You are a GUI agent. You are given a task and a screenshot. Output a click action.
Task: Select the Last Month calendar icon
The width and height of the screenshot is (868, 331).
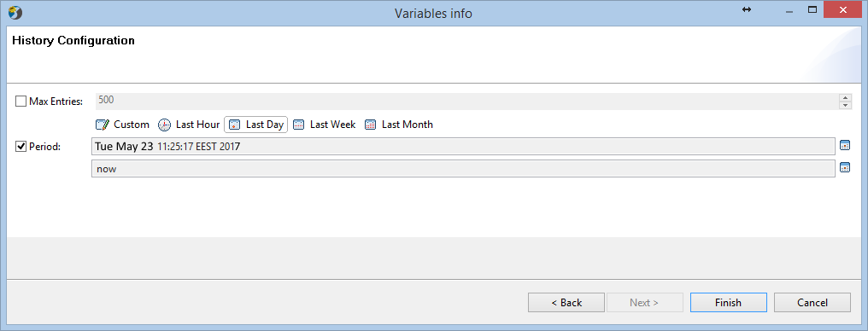[x=370, y=125]
